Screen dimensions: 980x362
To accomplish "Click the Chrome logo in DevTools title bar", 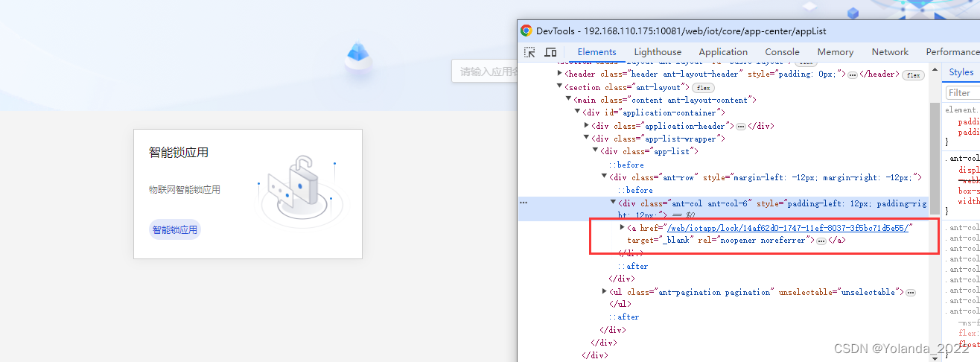I will tap(526, 31).
